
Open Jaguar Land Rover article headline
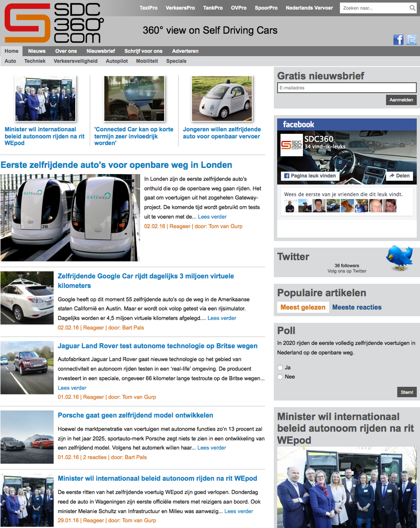[x=157, y=346]
